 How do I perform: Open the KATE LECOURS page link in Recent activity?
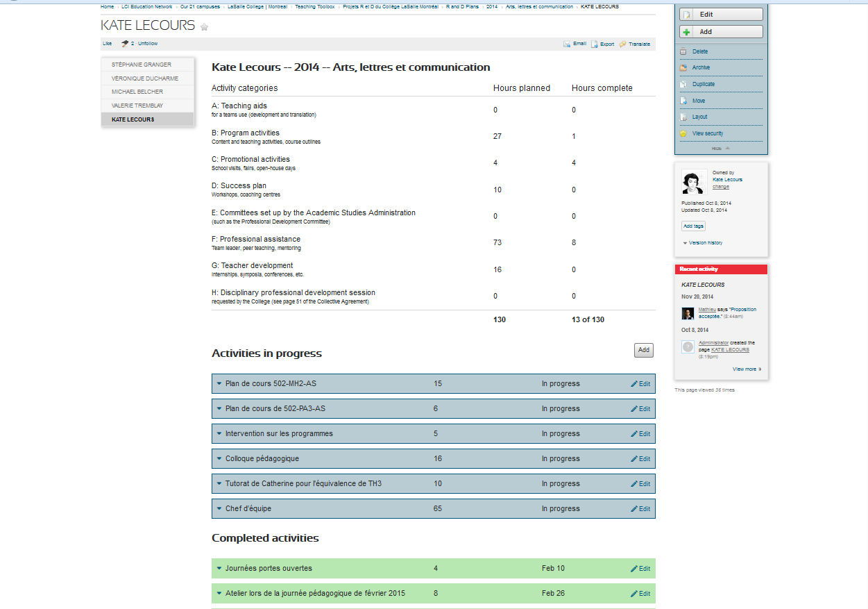point(730,350)
